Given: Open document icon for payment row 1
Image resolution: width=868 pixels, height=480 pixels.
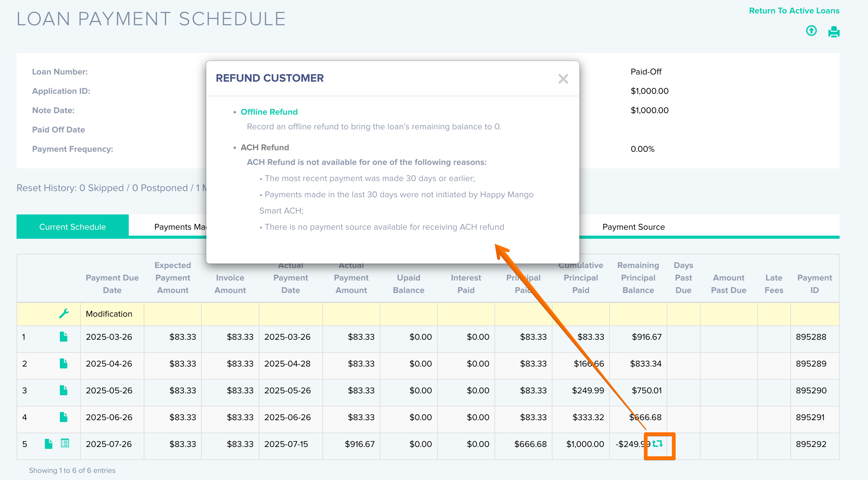Looking at the screenshot, I should 63,337.
